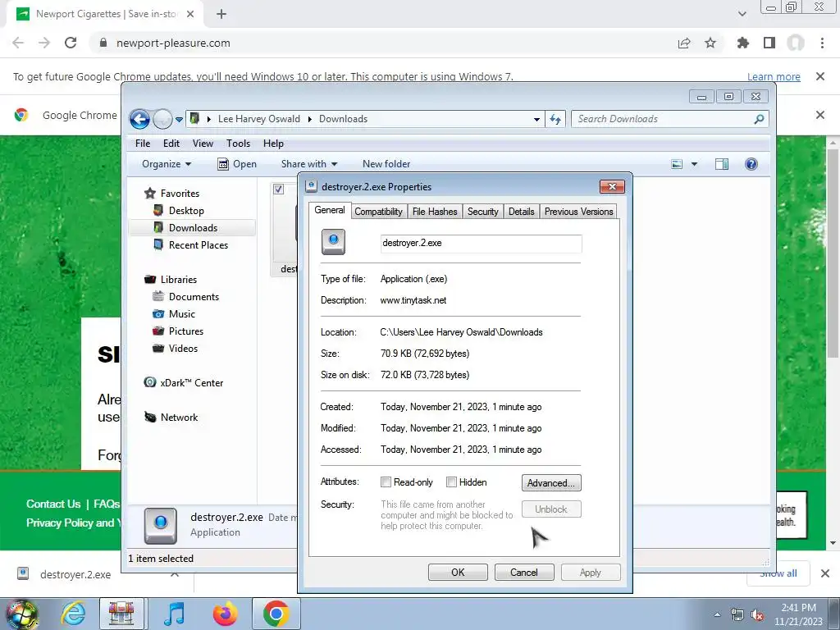Click the refresh button next to address bar
The image size is (840, 630).
coord(555,119)
